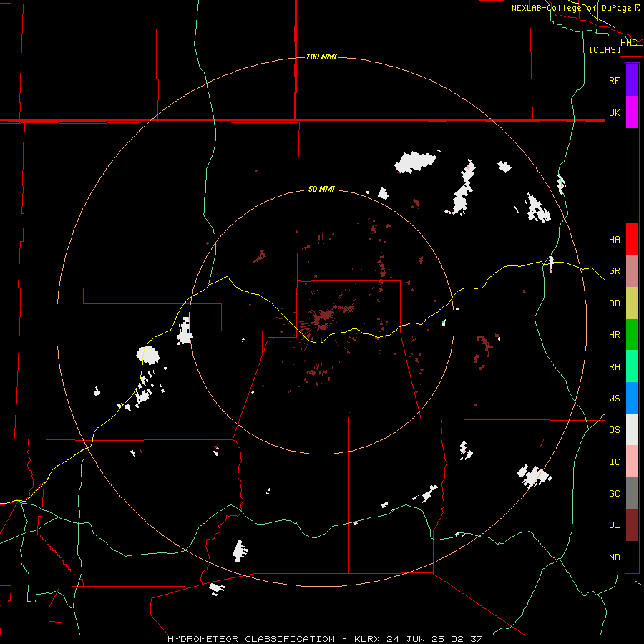The width and height of the screenshot is (644, 644).
Task: Click the HYDROMETEOR CLASSIFICATION title text
Action: [x=251, y=639]
